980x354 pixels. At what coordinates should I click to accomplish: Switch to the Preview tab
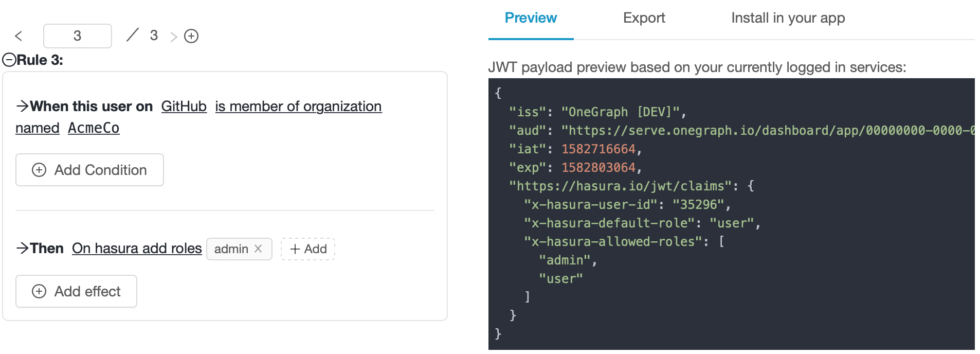531,19
